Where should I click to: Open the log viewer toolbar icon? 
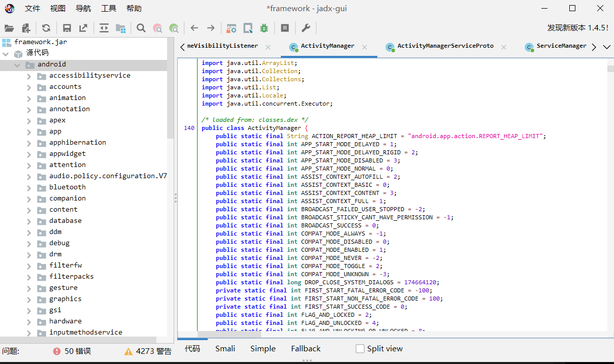pos(285,28)
